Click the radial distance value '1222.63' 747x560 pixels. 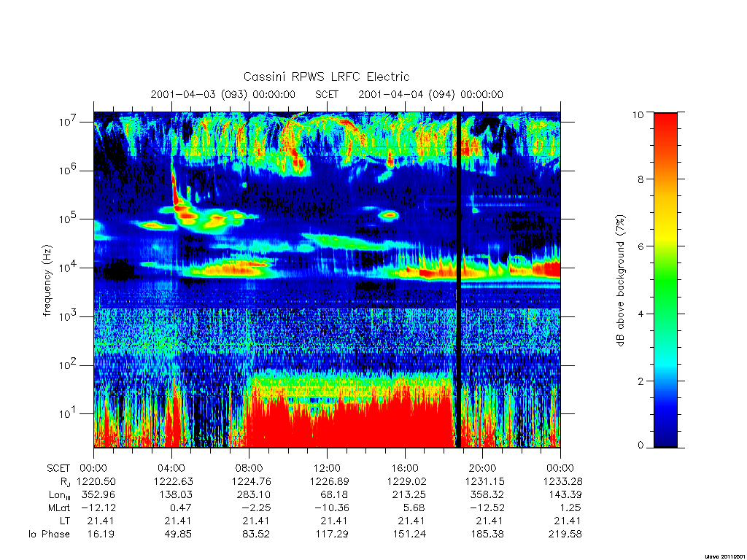tap(174, 481)
